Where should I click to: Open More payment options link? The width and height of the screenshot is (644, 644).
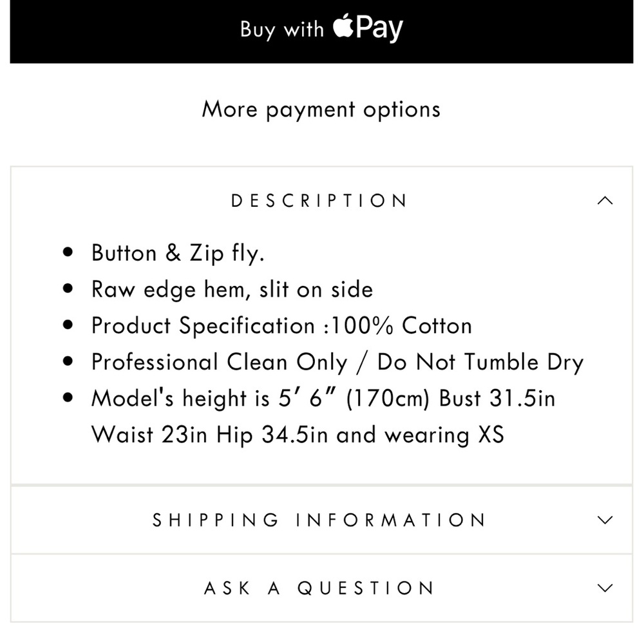pyautogui.click(x=321, y=109)
